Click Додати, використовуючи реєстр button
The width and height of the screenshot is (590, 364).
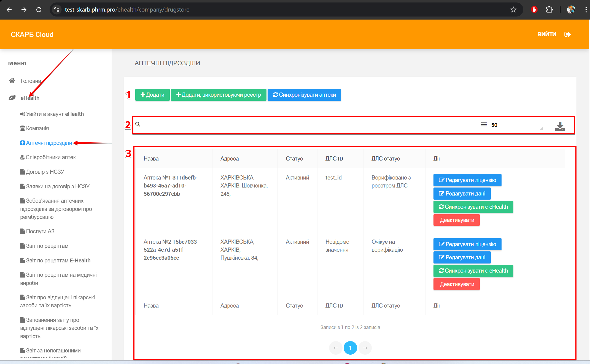(x=218, y=95)
